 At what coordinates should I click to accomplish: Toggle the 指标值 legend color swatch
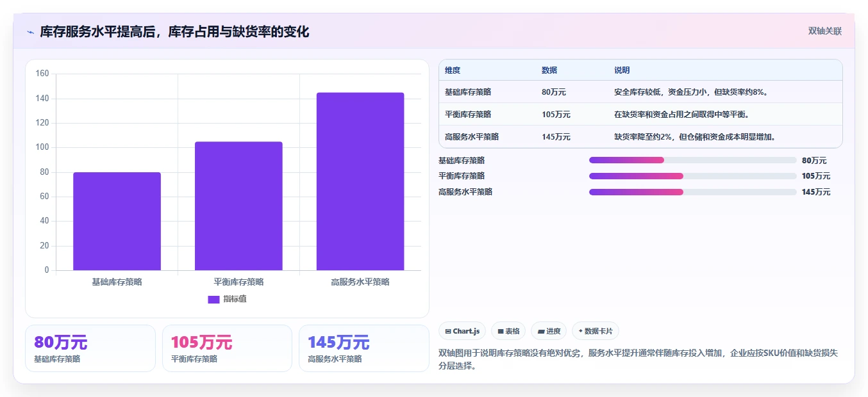(213, 299)
